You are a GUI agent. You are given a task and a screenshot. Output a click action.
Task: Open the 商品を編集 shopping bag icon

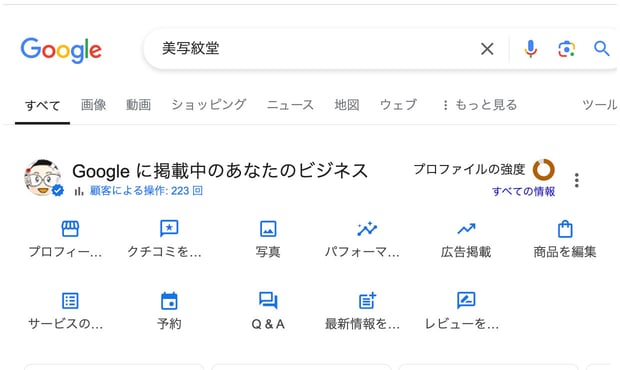(x=565, y=229)
